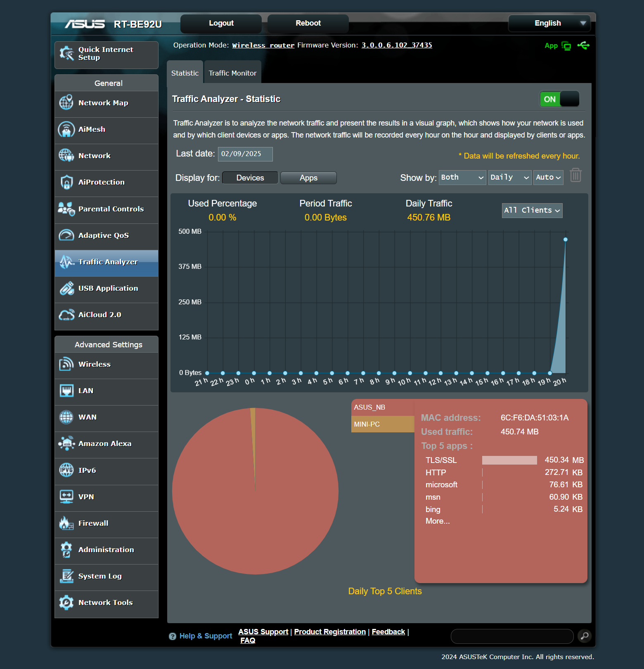The image size is (644, 669).
Task: Click the footer search input box
Action: 512,636
